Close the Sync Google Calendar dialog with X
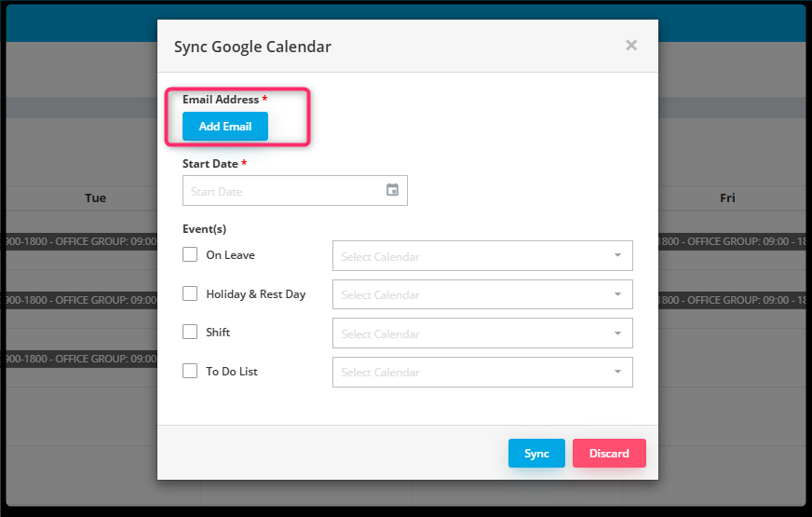The height and width of the screenshot is (517, 812). click(631, 46)
